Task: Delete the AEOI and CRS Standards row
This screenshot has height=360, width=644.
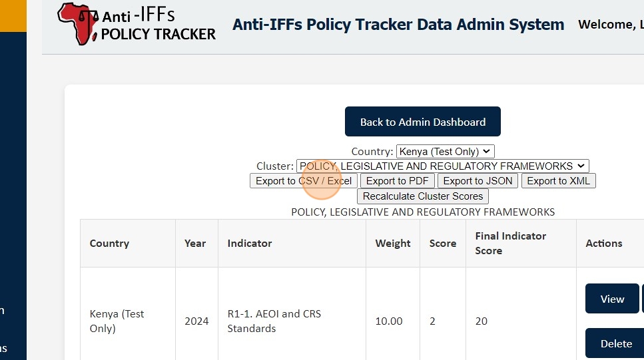Action: [x=615, y=343]
